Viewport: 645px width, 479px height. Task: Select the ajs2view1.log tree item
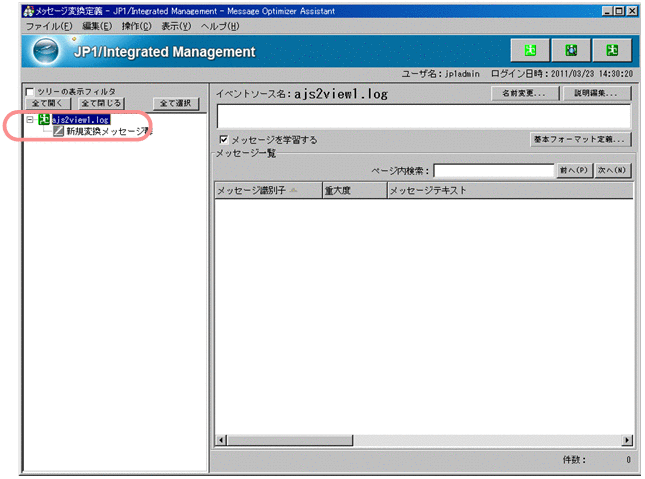pyautogui.click(x=81, y=120)
